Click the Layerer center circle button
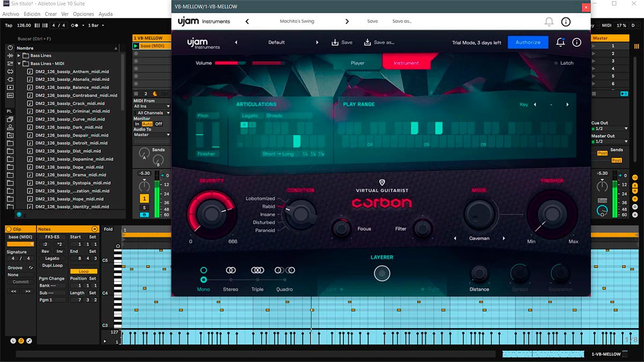 coord(382,274)
